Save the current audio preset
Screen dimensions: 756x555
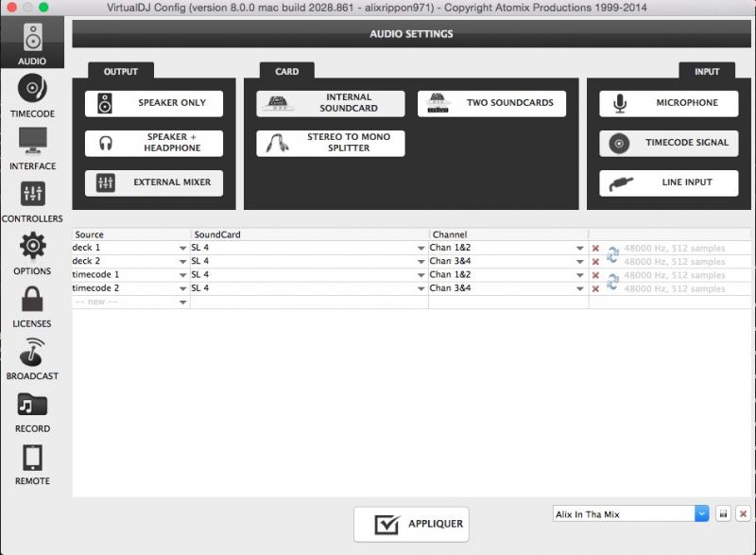point(723,514)
